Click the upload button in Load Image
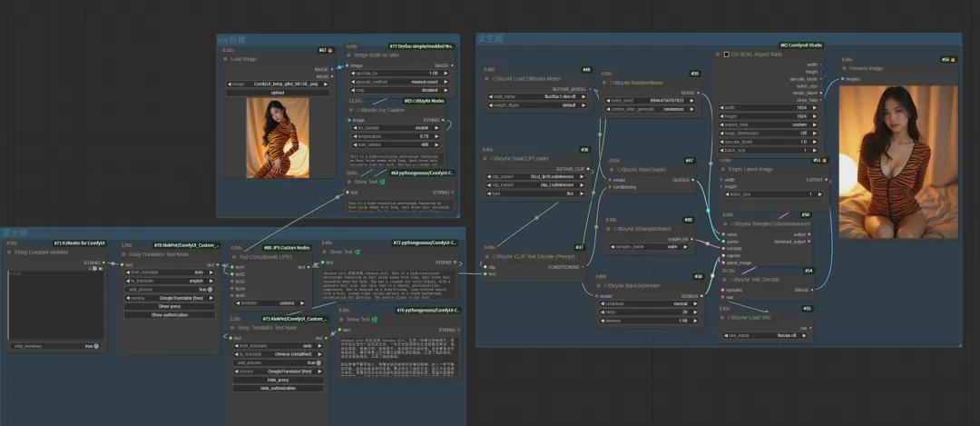 pyautogui.click(x=277, y=92)
